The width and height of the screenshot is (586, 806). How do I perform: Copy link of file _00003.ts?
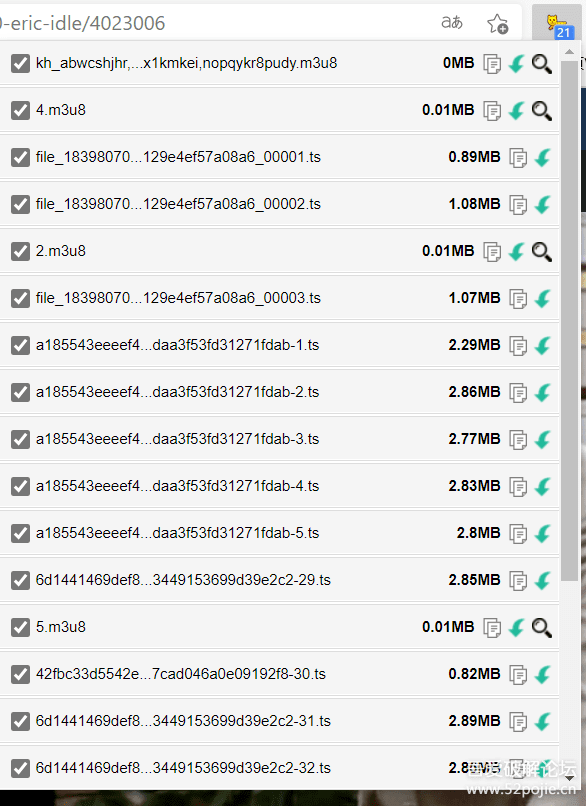tap(518, 299)
